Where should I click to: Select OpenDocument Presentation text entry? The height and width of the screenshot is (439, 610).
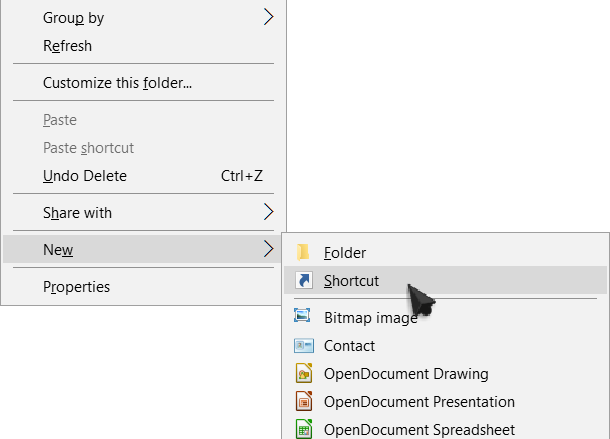tap(419, 402)
